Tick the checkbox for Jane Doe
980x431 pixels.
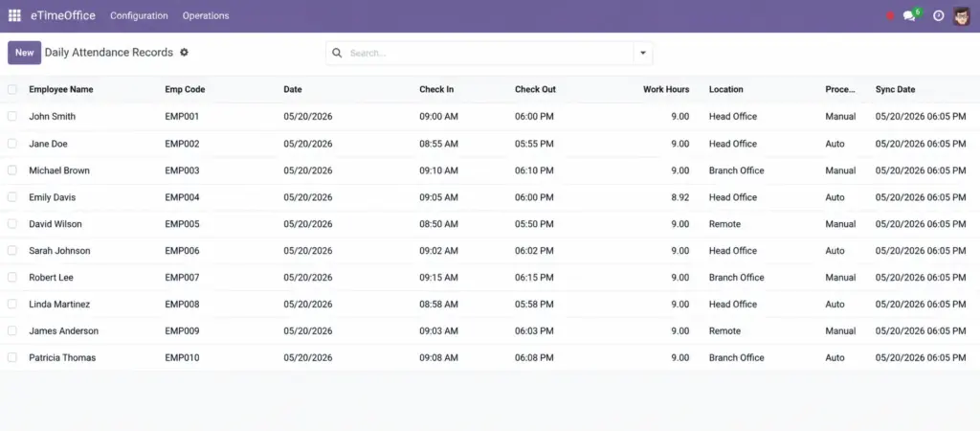point(11,144)
